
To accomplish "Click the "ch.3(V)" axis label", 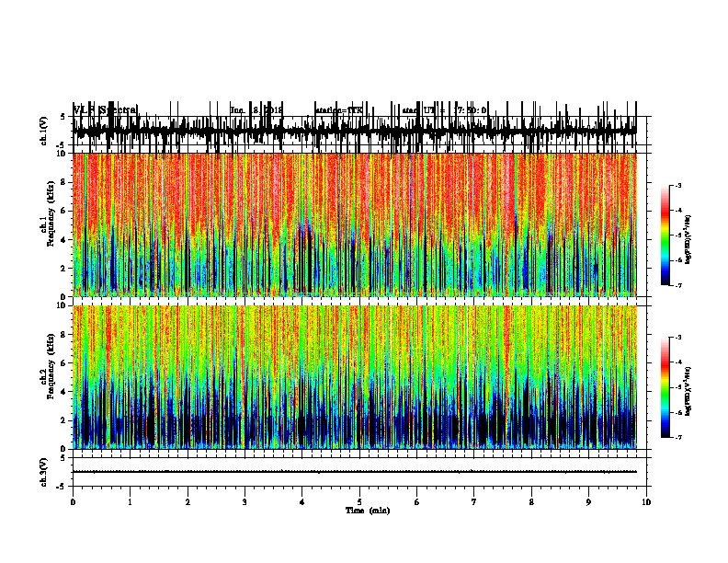I will tap(44, 472).
